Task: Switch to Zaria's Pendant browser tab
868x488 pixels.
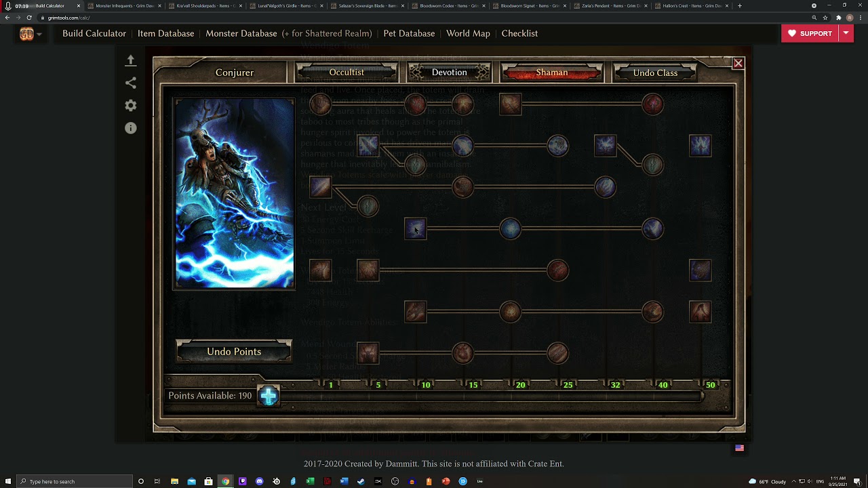Action: [x=612, y=5]
